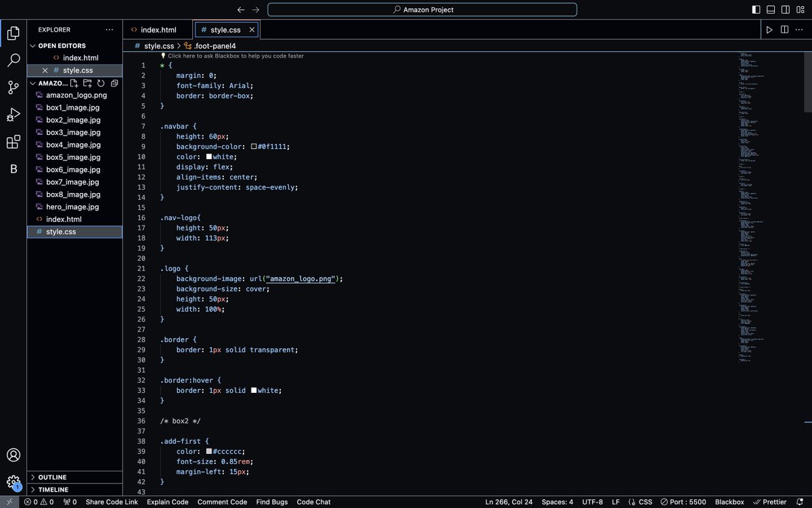Open Customize Layout icon

pos(800,9)
